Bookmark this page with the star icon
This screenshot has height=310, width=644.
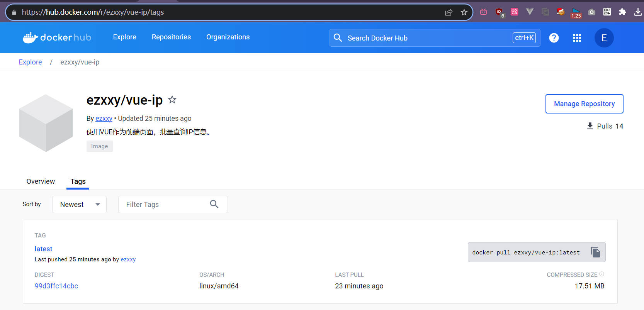point(464,12)
